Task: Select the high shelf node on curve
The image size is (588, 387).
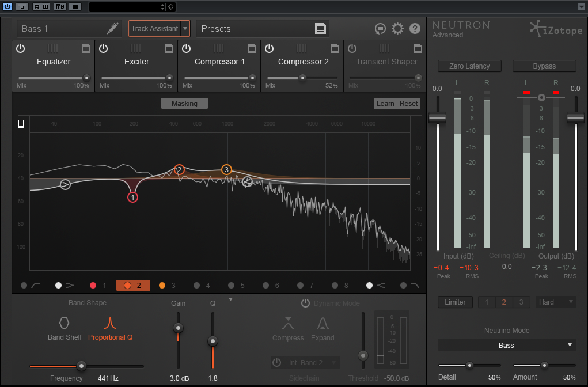Action: [247, 182]
